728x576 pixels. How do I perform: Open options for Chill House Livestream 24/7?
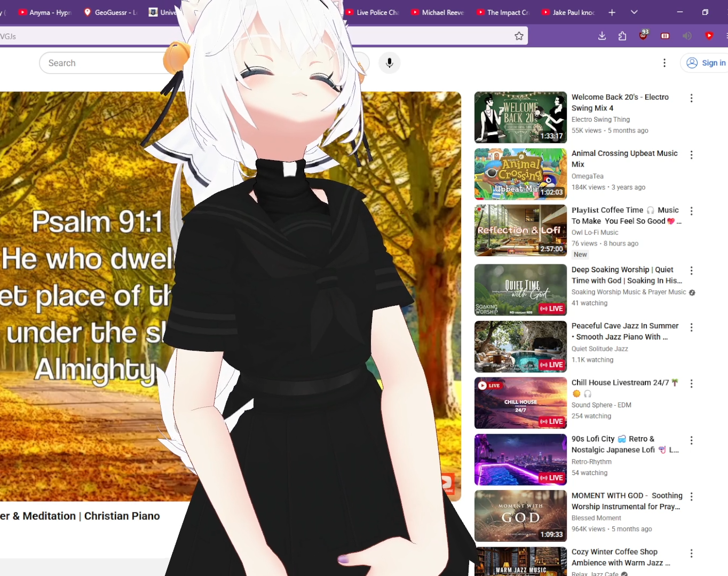tap(692, 384)
